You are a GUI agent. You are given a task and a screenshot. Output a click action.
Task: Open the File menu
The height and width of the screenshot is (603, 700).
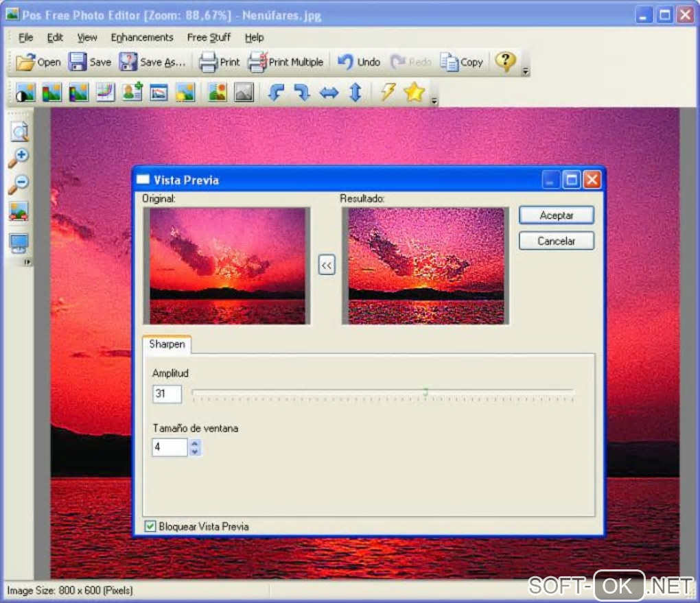click(x=25, y=38)
